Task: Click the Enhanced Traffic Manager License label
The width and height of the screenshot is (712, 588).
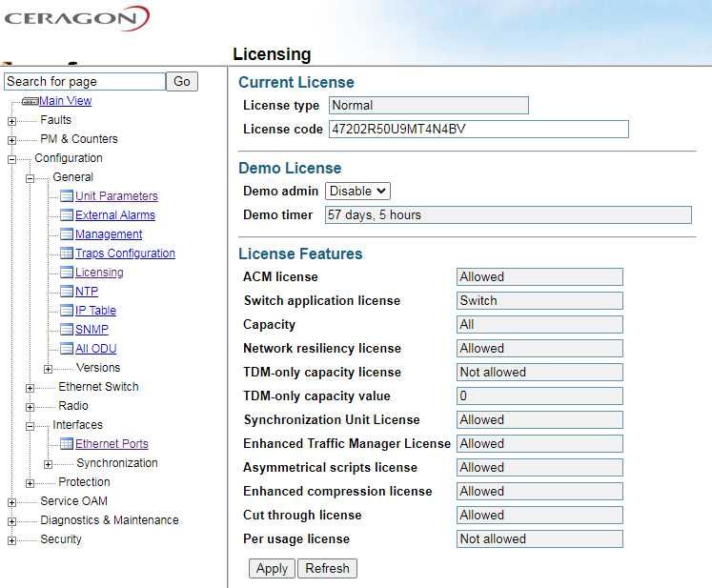Action: point(347,443)
